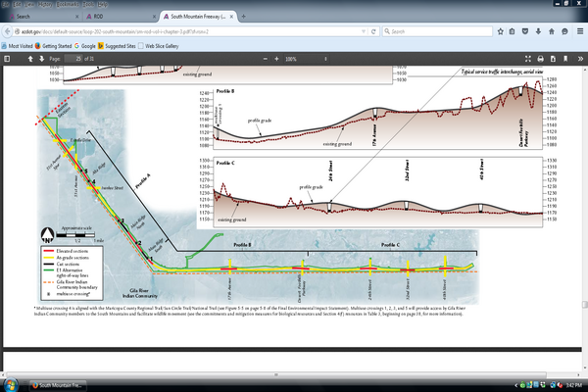The height and width of the screenshot is (392, 588).
Task: Reload the current page
Action: (x=373, y=31)
